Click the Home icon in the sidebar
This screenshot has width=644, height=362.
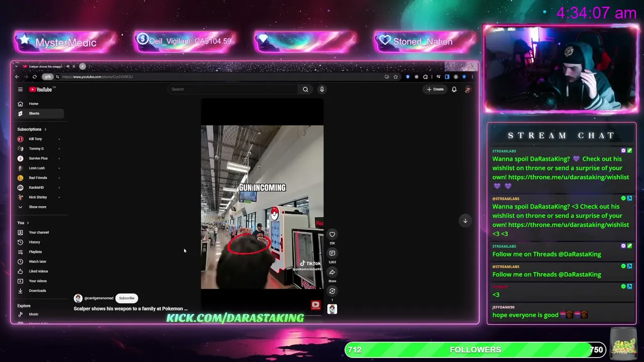pos(20,104)
